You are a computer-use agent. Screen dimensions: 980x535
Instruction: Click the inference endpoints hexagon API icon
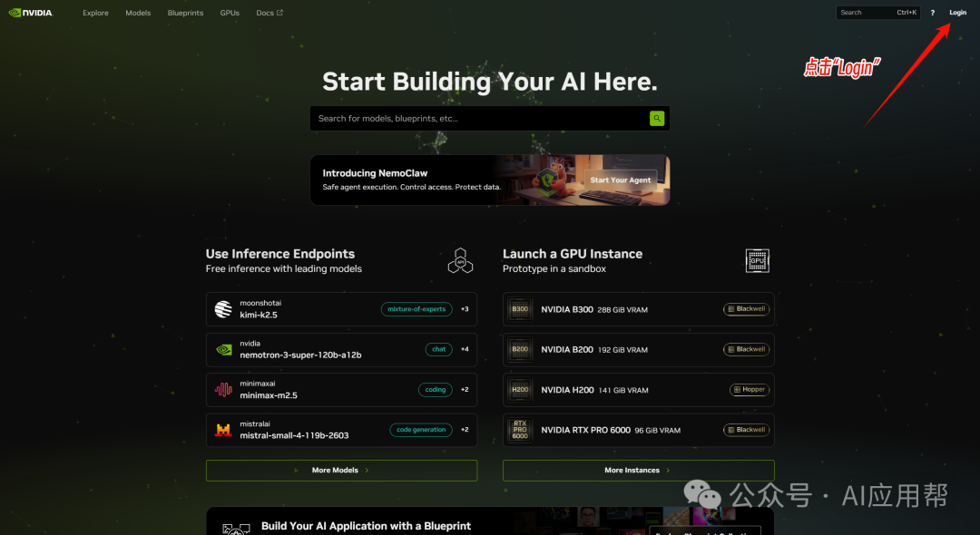tap(460, 260)
